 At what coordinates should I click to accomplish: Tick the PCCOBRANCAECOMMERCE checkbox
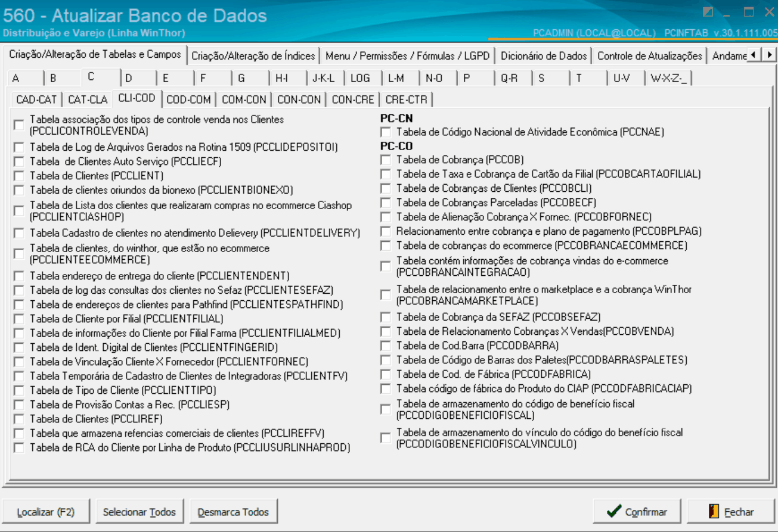386,245
